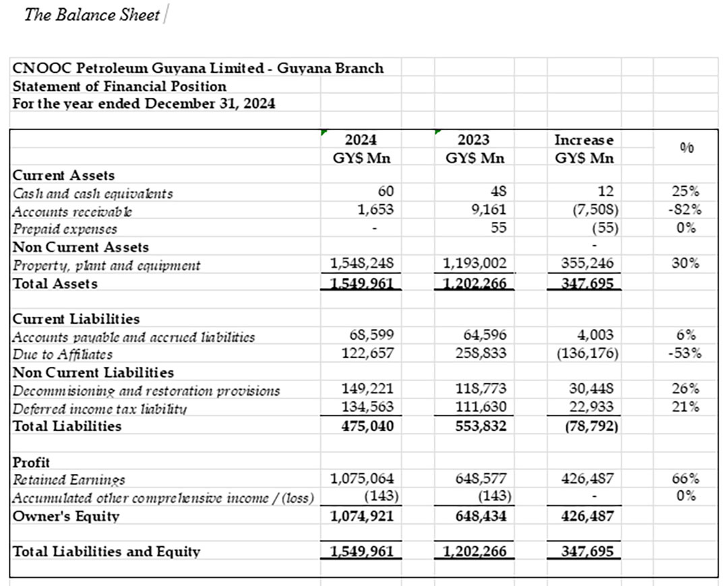The image size is (728, 586).
Task: Select total liabilities 2024 value 475,040
Action: [x=368, y=426]
